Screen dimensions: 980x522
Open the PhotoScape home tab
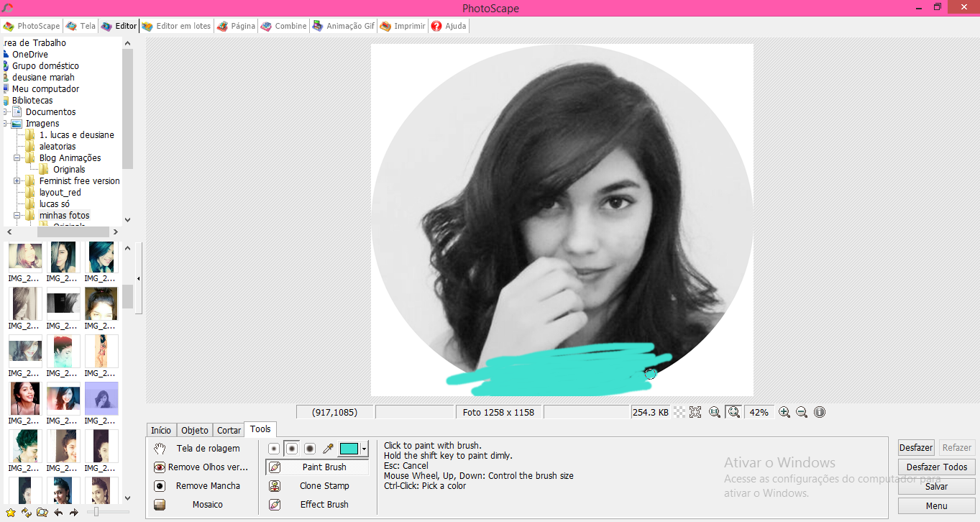32,26
